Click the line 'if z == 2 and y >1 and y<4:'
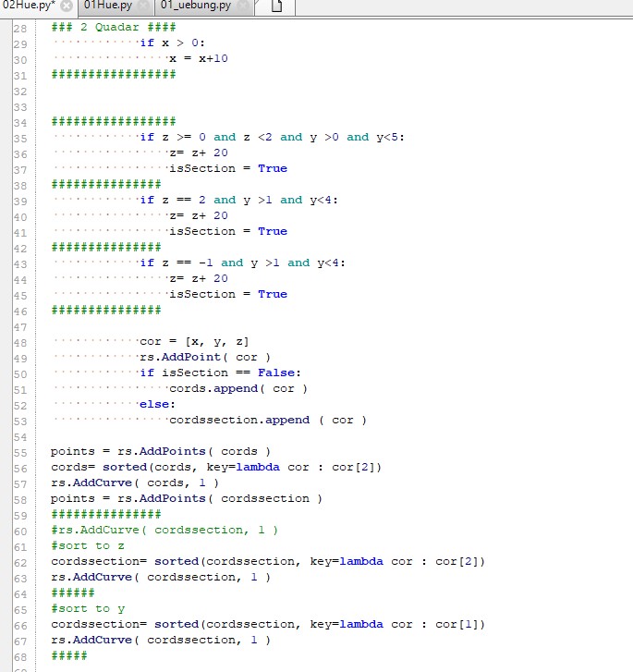 [238, 201]
